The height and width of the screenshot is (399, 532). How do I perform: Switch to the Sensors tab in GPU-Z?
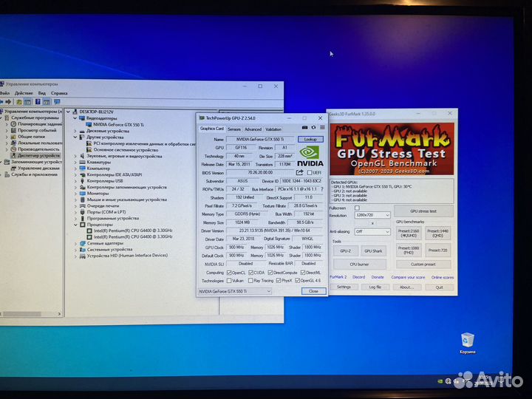(233, 129)
